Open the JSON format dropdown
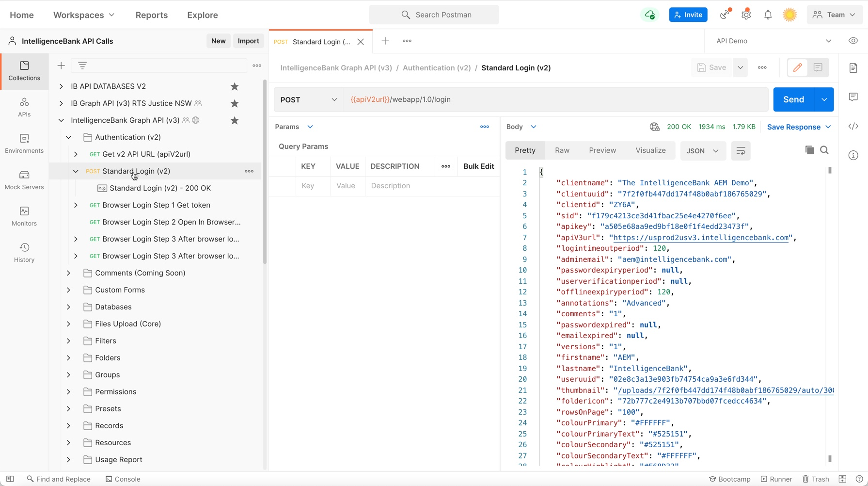 click(702, 151)
